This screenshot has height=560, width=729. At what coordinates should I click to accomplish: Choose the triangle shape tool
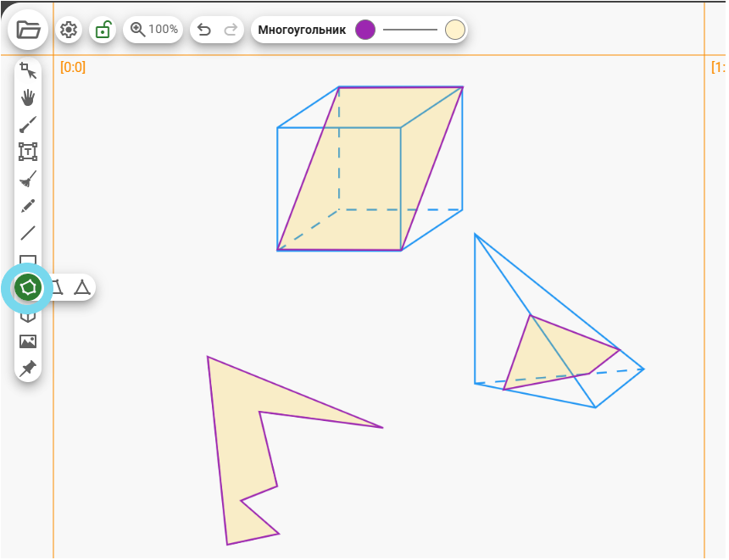click(x=81, y=287)
